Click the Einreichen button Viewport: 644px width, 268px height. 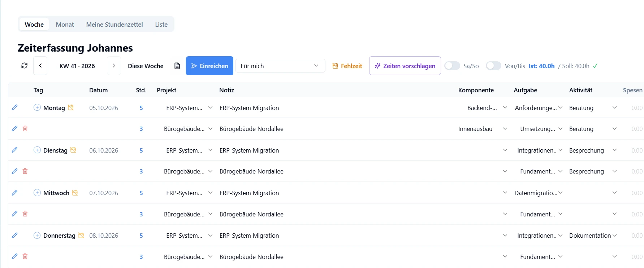click(209, 66)
